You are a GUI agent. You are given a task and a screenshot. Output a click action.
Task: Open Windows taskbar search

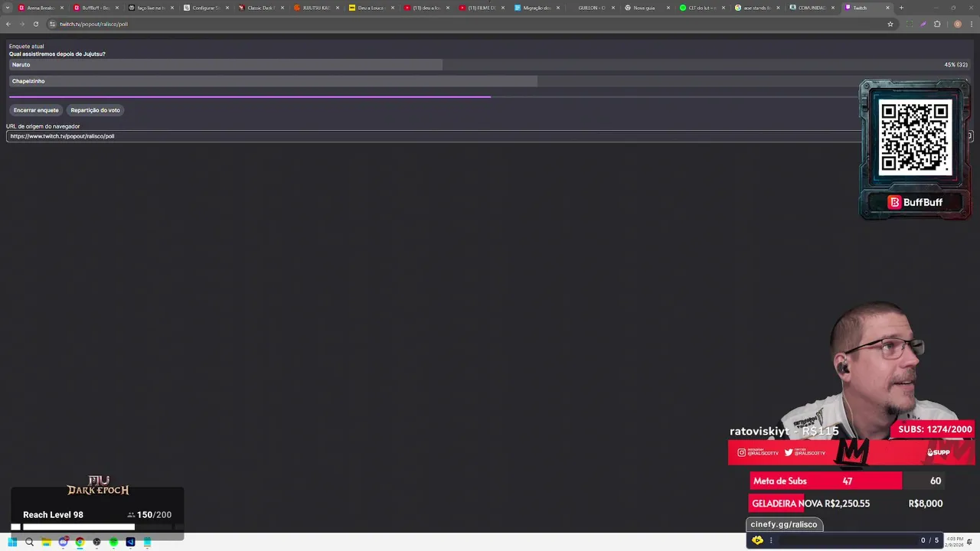pyautogui.click(x=29, y=542)
